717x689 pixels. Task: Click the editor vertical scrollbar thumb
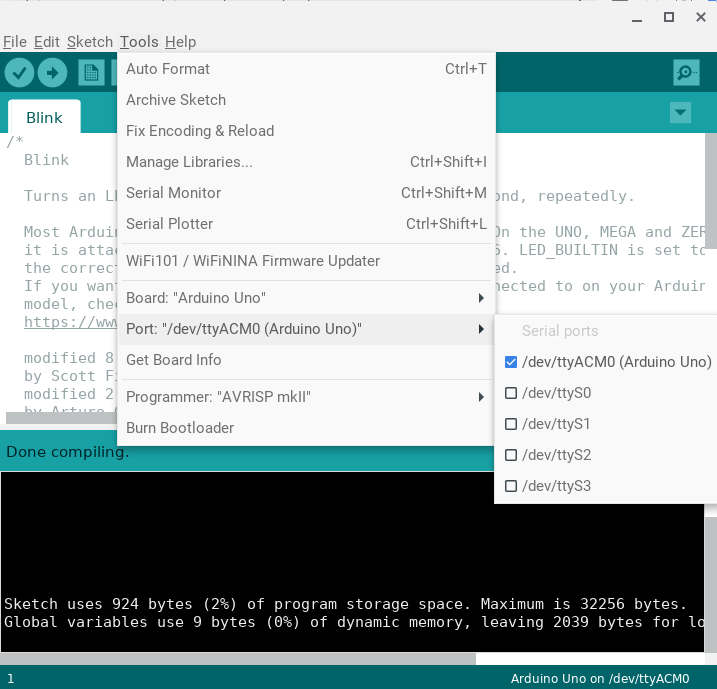(711, 191)
